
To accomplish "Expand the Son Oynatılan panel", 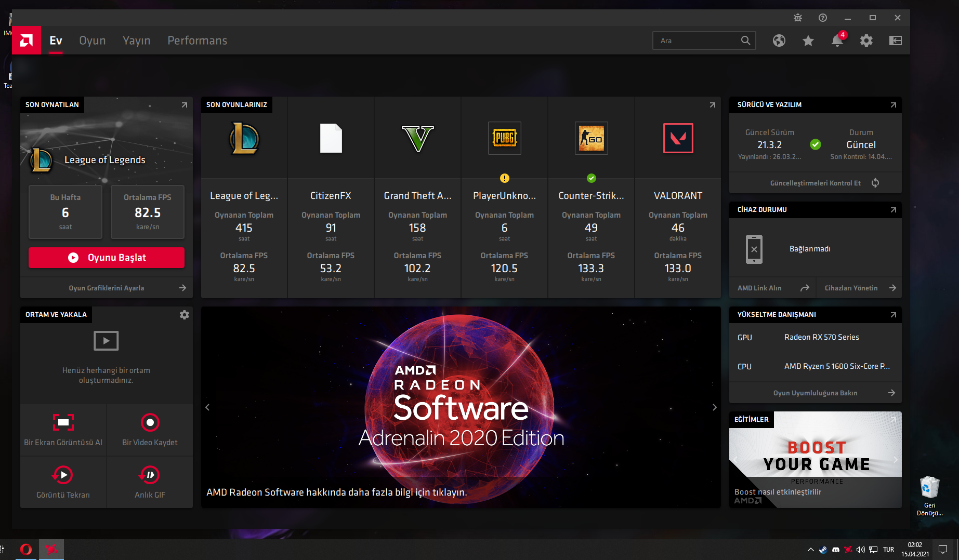I will tap(185, 105).
